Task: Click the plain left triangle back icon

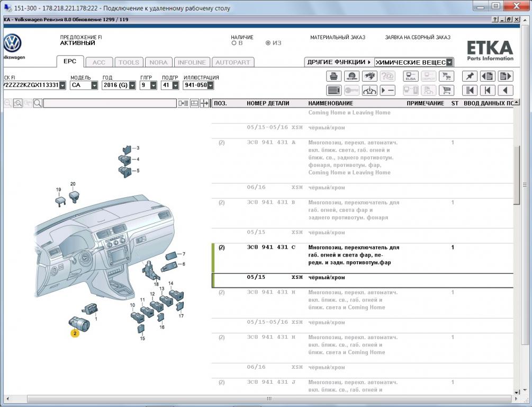Action: coord(506,91)
